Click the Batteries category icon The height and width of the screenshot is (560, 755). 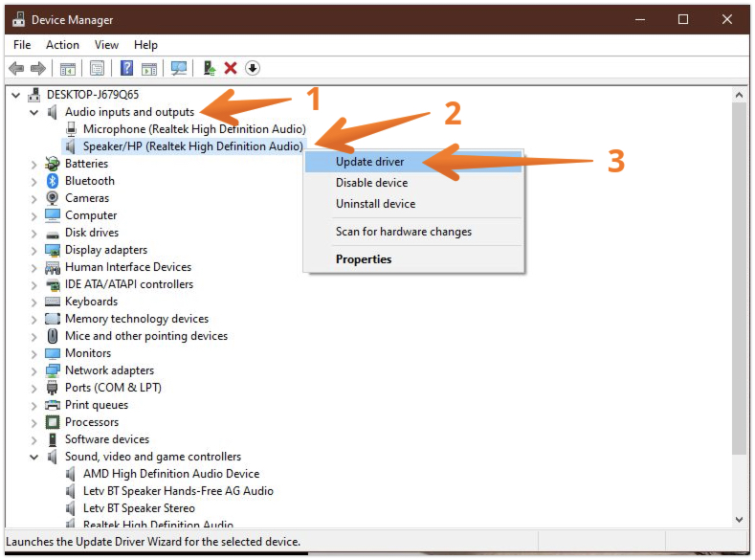(x=52, y=164)
